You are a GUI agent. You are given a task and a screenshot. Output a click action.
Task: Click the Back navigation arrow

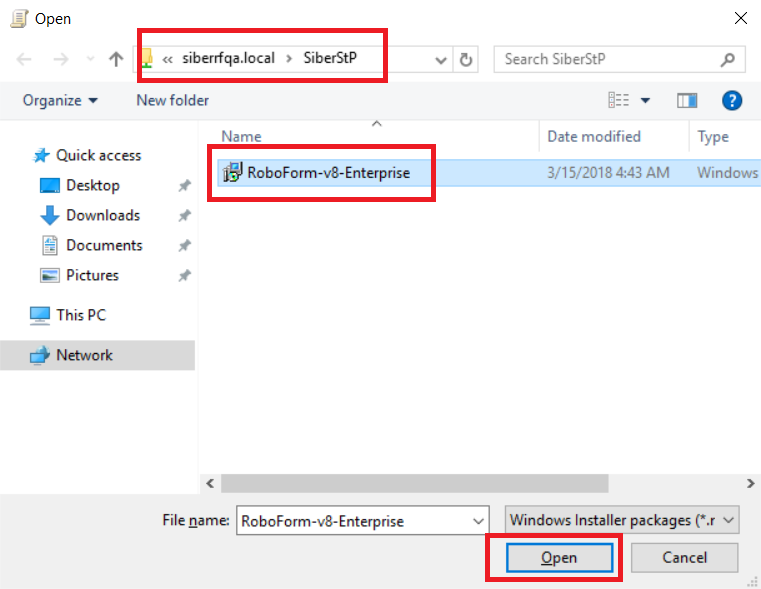point(26,60)
